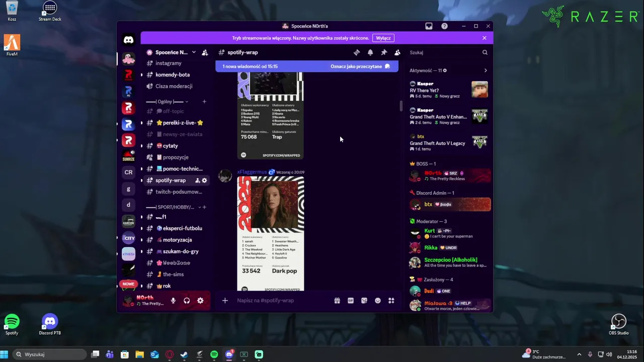This screenshot has height=362, width=644.
Task: Open the help question mark icon
Action: click(444, 26)
